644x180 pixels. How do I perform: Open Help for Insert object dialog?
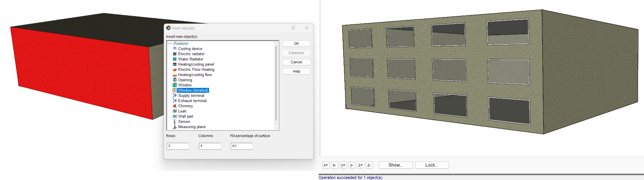[x=296, y=71]
